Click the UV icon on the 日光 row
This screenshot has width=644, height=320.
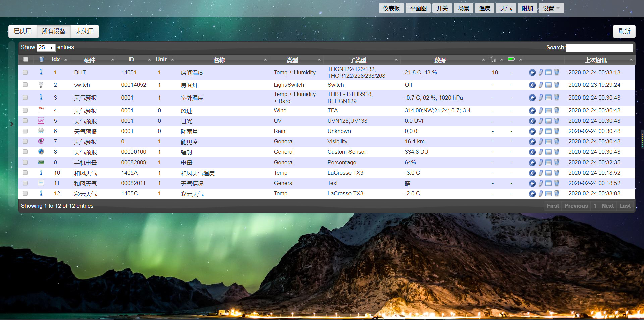click(x=41, y=121)
